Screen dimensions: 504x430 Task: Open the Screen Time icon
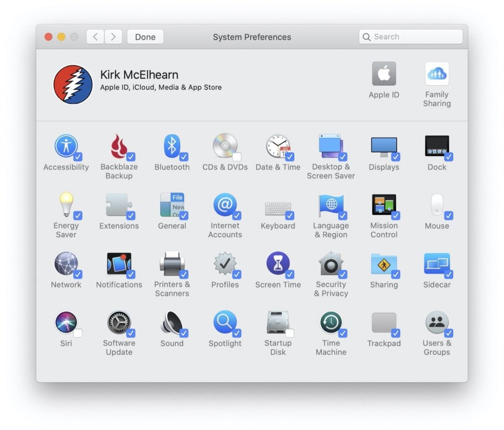[x=278, y=264]
